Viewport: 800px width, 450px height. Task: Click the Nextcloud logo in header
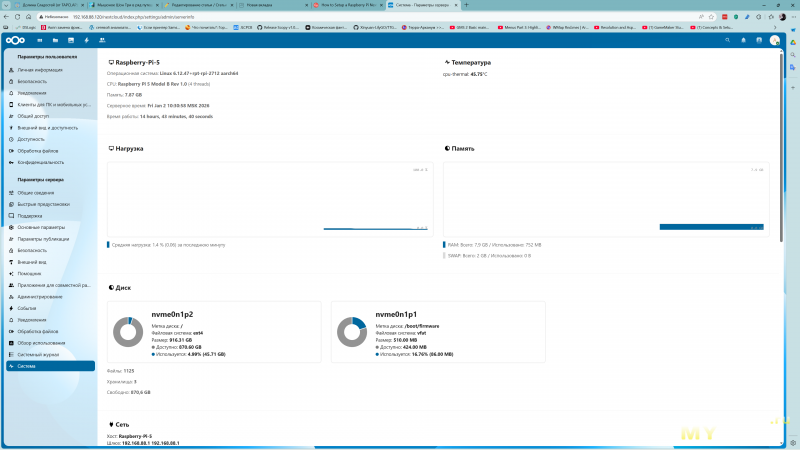(13, 40)
